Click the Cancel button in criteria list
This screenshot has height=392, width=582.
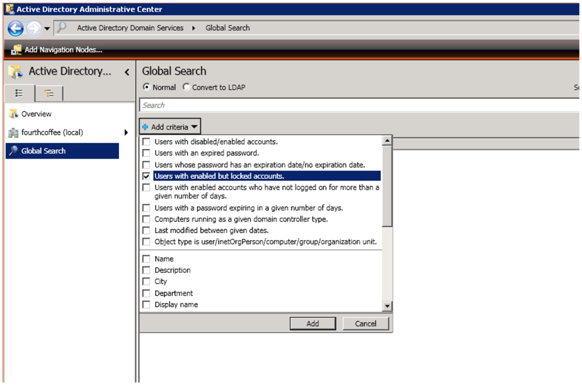(365, 323)
